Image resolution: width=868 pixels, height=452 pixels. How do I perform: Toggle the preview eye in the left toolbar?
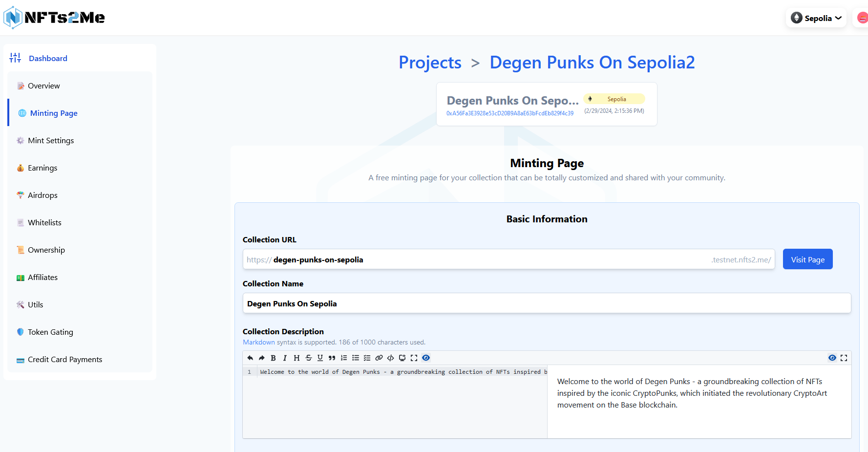426,358
